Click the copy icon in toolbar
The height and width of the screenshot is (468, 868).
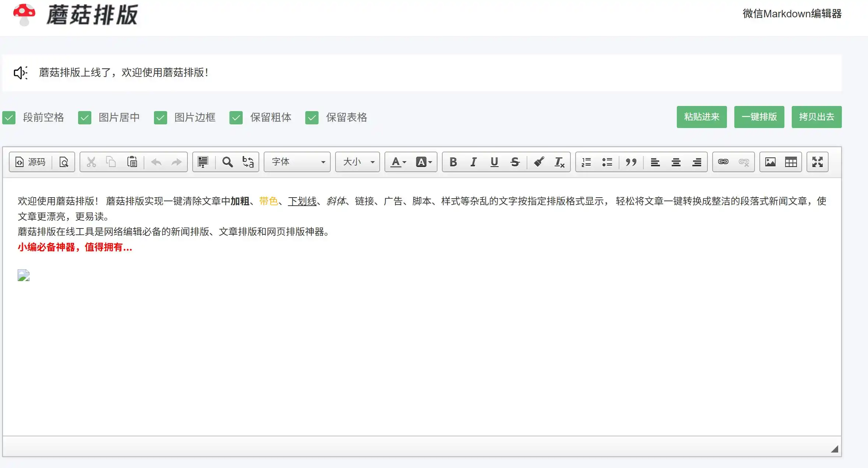[111, 162]
